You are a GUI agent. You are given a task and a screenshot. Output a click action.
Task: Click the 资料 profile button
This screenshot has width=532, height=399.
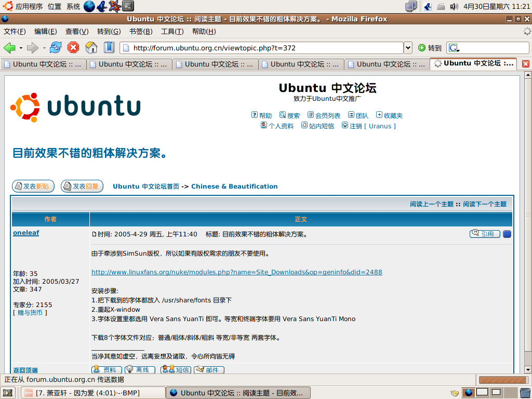tap(107, 369)
